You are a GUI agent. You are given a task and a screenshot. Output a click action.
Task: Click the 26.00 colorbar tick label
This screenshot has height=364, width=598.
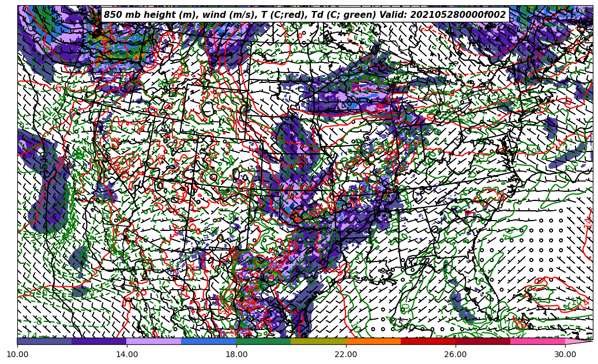456,354
